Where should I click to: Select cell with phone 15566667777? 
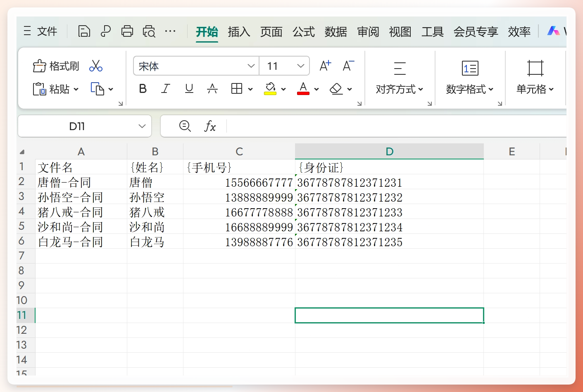click(x=239, y=182)
